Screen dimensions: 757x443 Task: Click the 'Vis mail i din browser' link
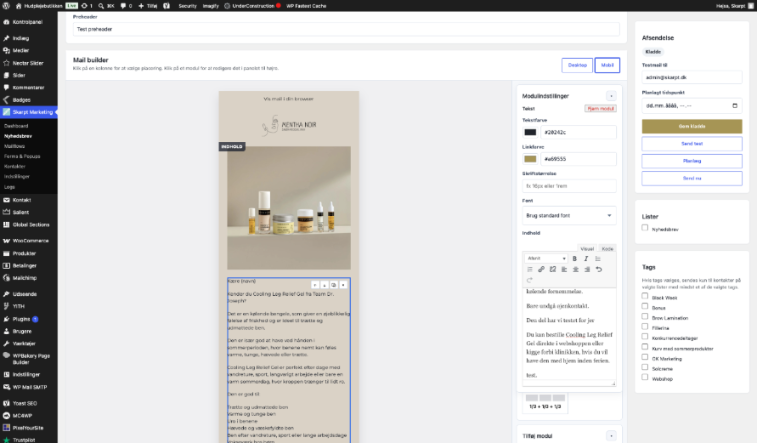click(289, 99)
